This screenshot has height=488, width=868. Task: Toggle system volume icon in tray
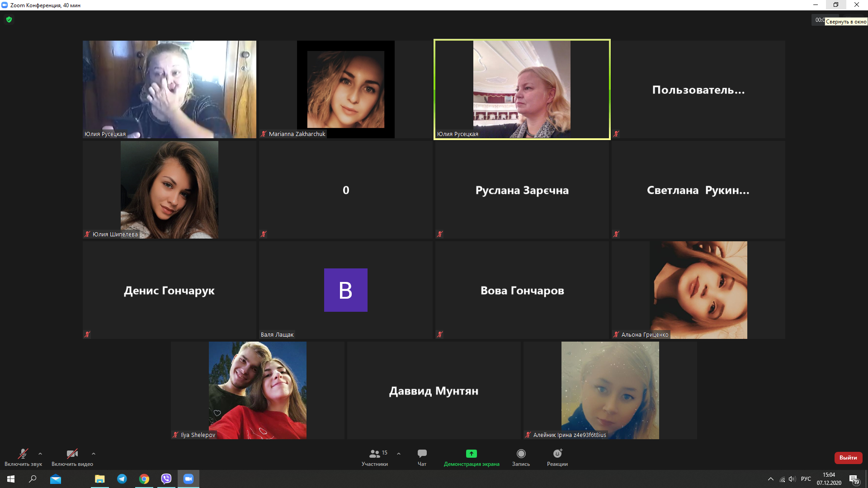(x=792, y=479)
